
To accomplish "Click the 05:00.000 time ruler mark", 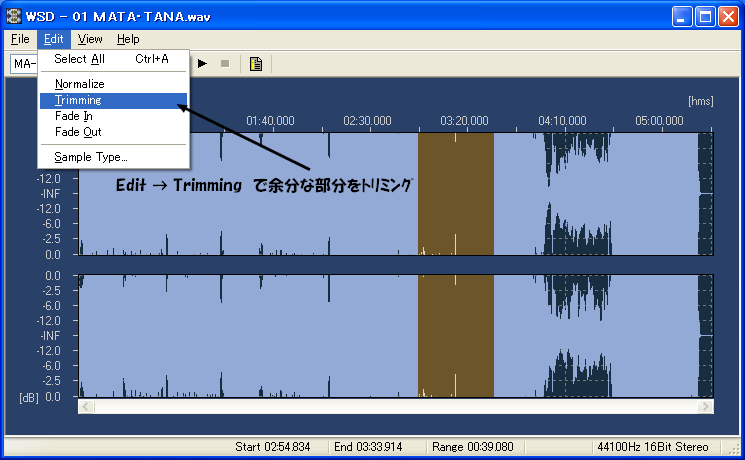I will (x=659, y=121).
